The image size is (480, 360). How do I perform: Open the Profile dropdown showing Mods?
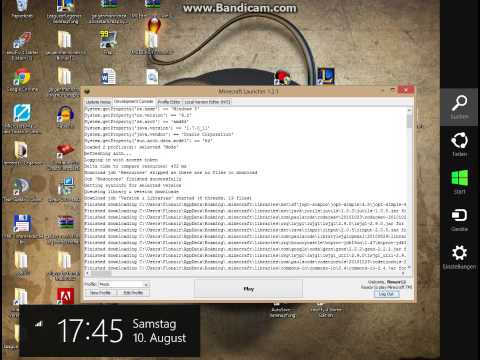[124, 284]
